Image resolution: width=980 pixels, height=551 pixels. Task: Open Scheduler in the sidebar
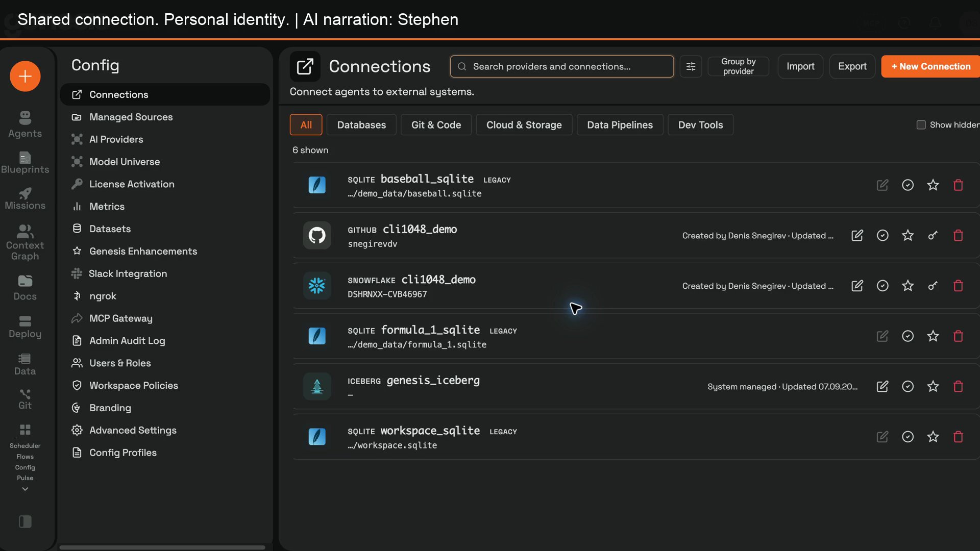25,445
